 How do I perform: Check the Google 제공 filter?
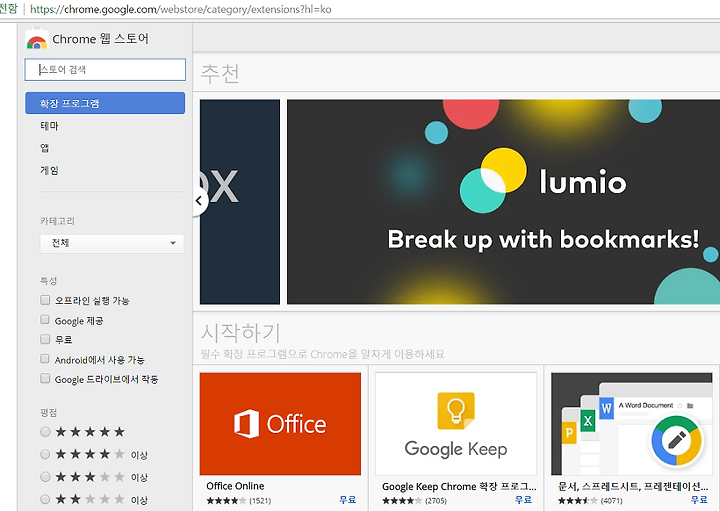click(x=45, y=320)
